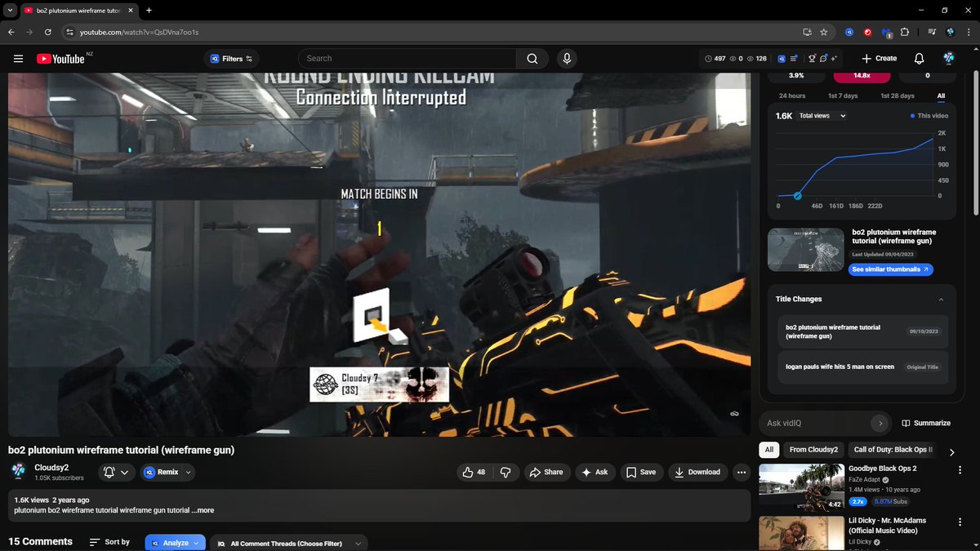Open All Comment Threads filter dropdown
980x551 pixels.
[x=289, y=543]
